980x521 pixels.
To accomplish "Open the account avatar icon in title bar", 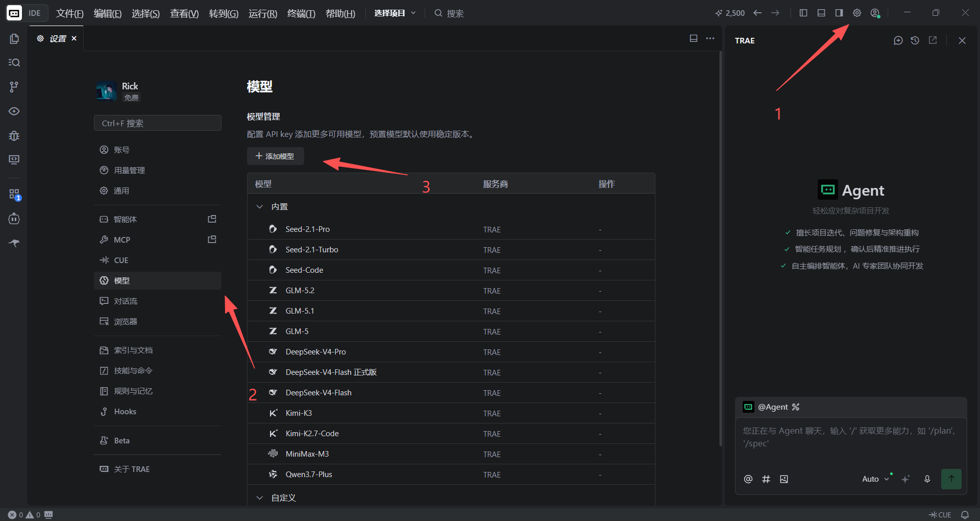I will click(x=875, y=13).
